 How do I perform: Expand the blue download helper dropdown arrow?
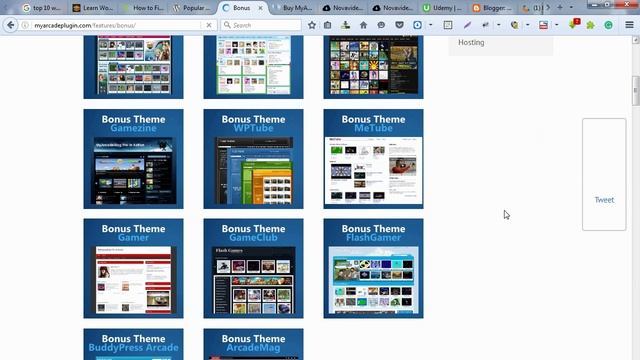click(431, 25)
